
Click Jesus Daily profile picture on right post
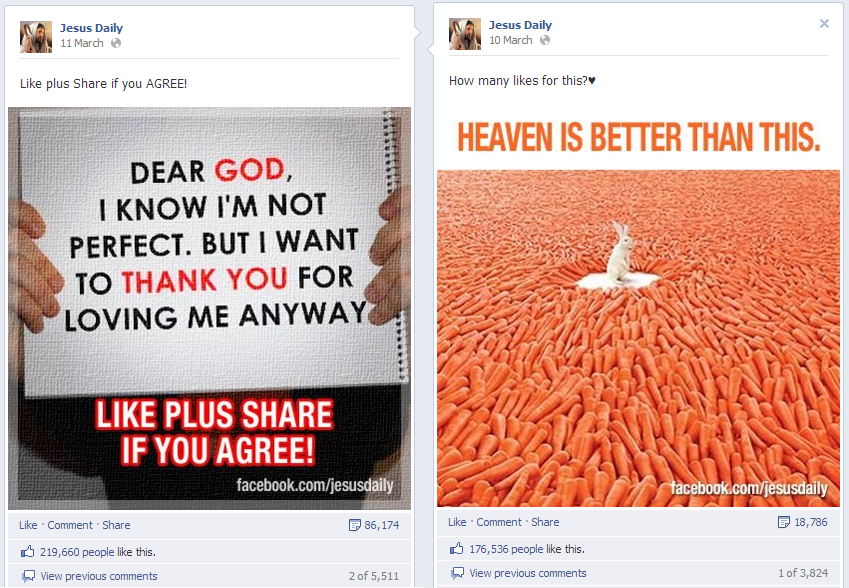pos(465,34)
